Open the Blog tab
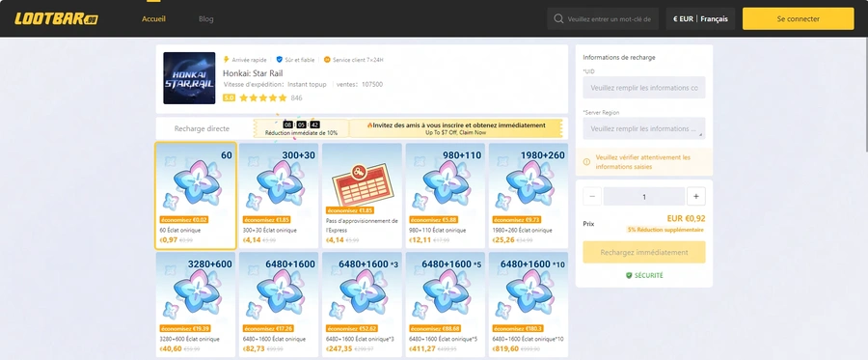 point(206,19)
